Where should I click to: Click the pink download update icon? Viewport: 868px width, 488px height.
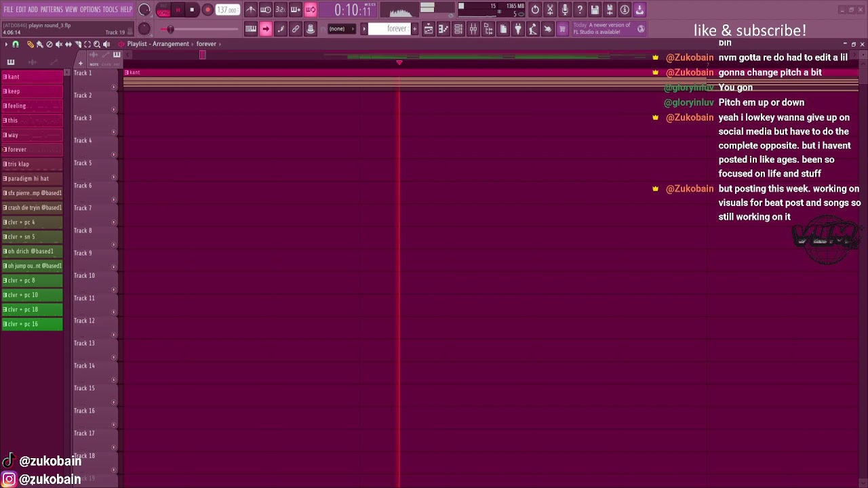coord(639,9)
